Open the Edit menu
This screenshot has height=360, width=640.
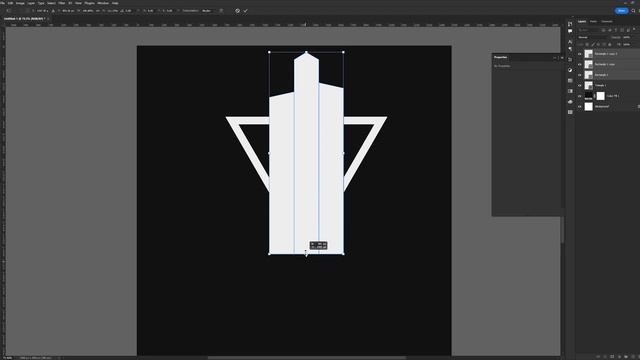coord(11,3)
